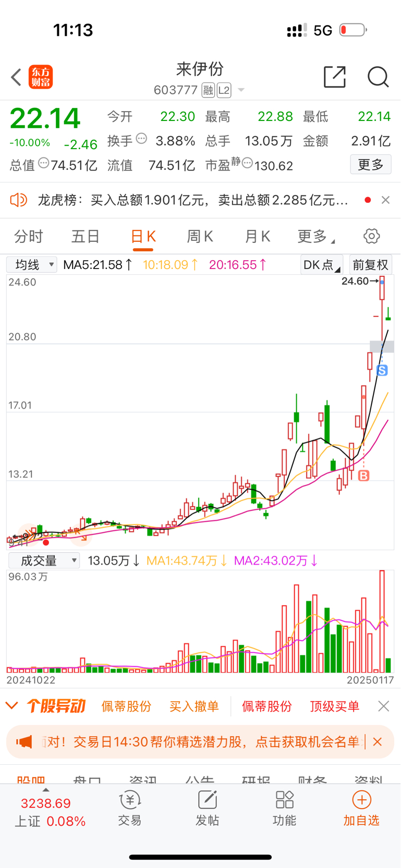
Task: Tap the back arrow icon
Action: point(16,77)
